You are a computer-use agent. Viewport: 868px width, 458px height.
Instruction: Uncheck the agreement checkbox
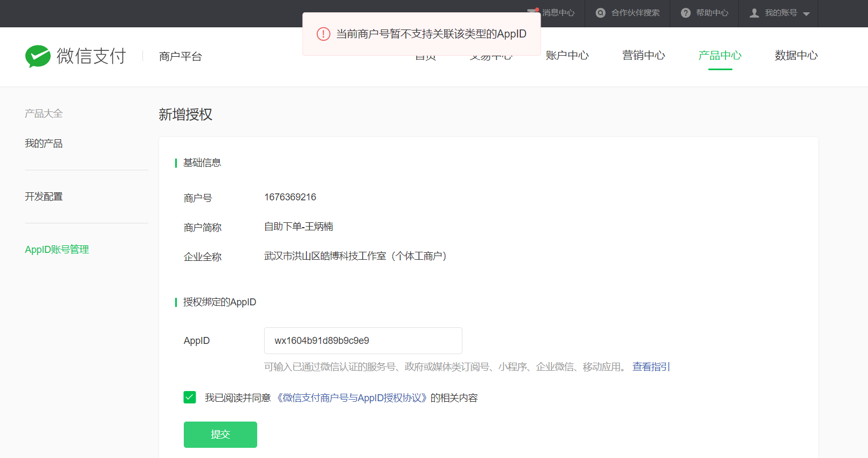[x=190, y=397]
